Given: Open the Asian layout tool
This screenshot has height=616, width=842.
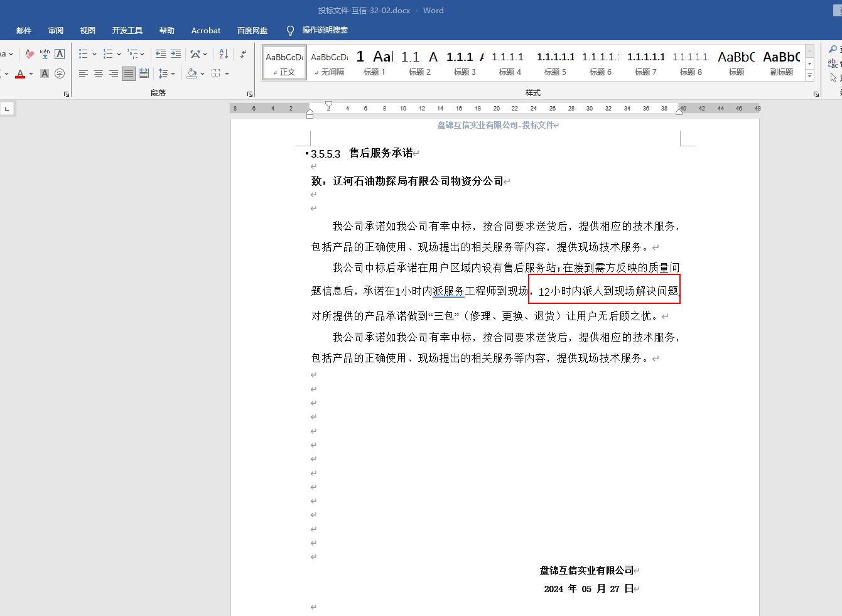Looking at the screenshot, I should click(x=195, y=54).
